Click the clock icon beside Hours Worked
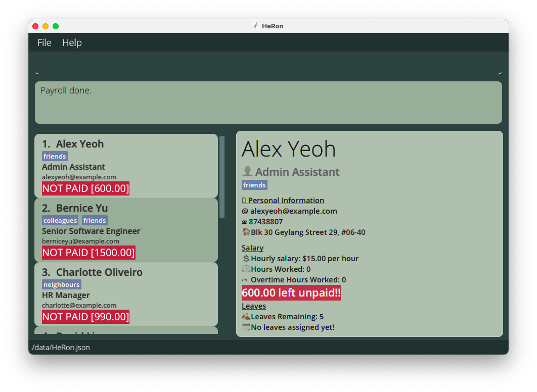Viewport: 537px width, 392px height. [246, 269]
